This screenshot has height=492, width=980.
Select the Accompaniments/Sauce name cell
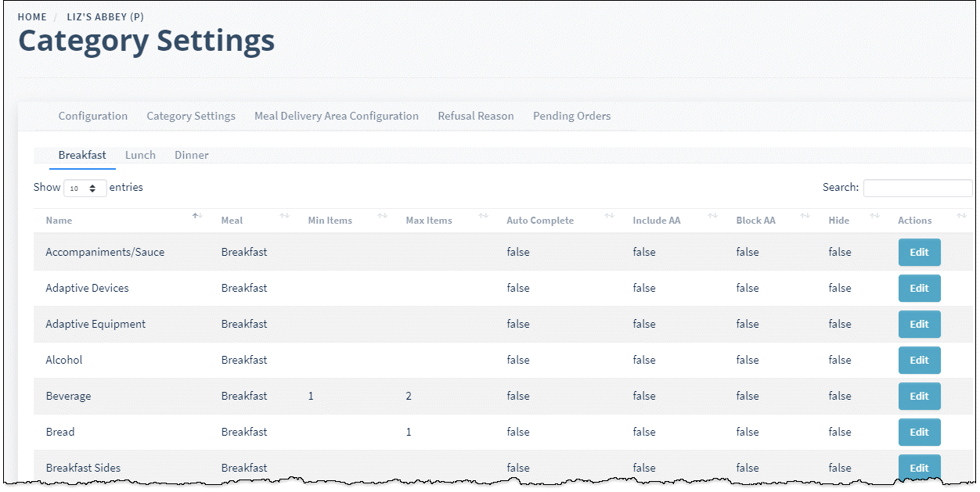105,252
